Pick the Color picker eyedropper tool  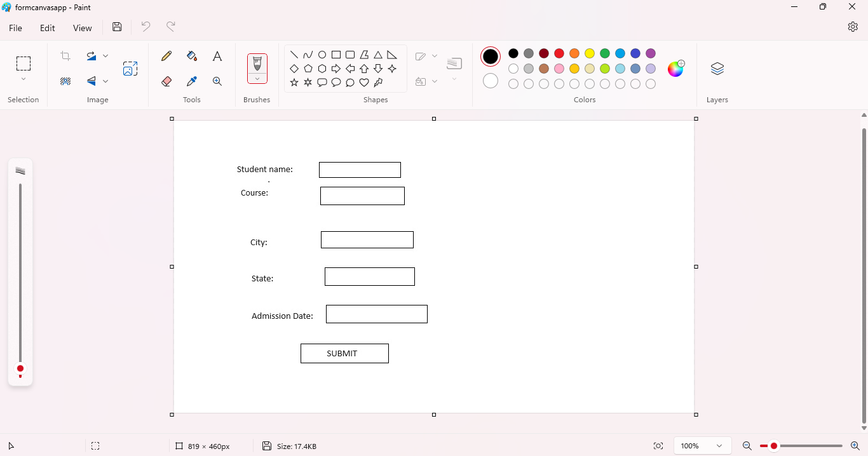pos(192,81)
